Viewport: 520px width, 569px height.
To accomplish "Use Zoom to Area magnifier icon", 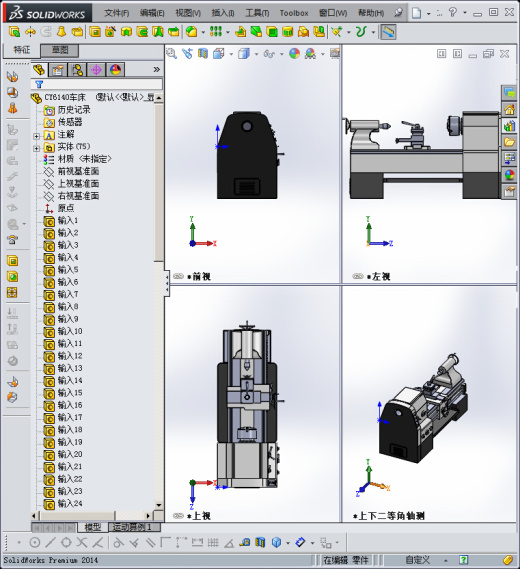I will click(171, 54).
